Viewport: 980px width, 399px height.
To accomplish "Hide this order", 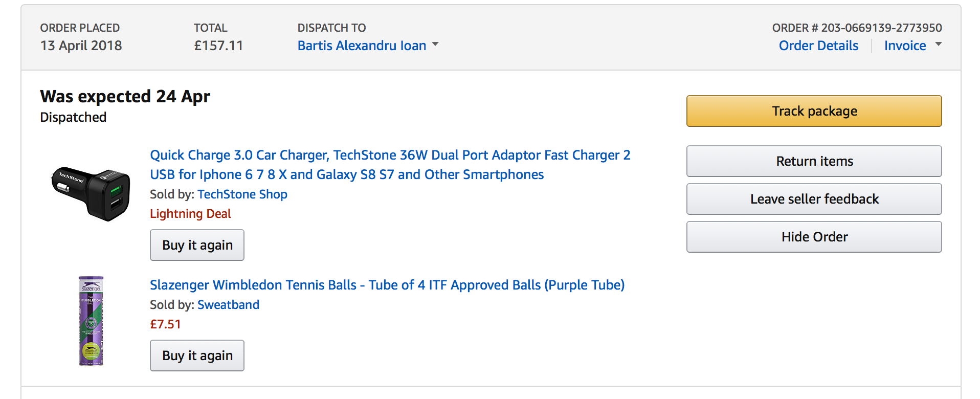I will tap(814, 237).
